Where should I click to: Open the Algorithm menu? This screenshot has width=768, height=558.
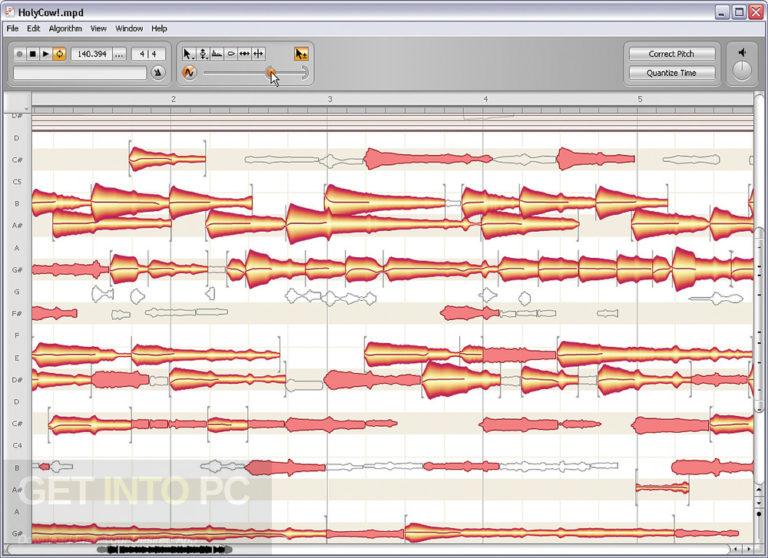coord(65,28)
